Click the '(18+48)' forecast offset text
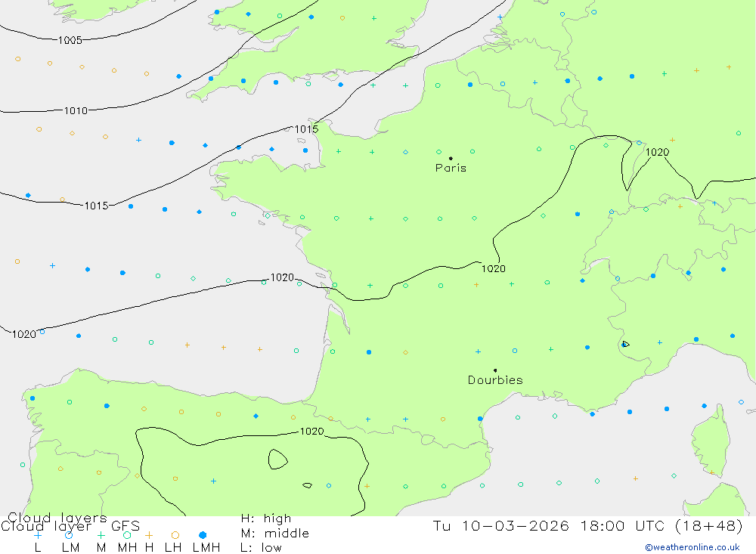Screen dimensions: 756x554 click(x=709, y=525)
